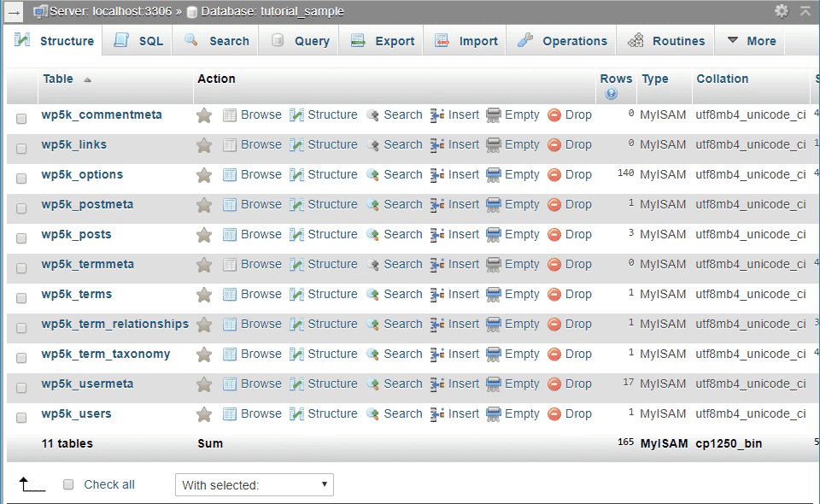The height and width of the screenshot is (504, 820).
Task: Favorite wp5k_commentmeta with its star icon
Action: coord(204,115)
